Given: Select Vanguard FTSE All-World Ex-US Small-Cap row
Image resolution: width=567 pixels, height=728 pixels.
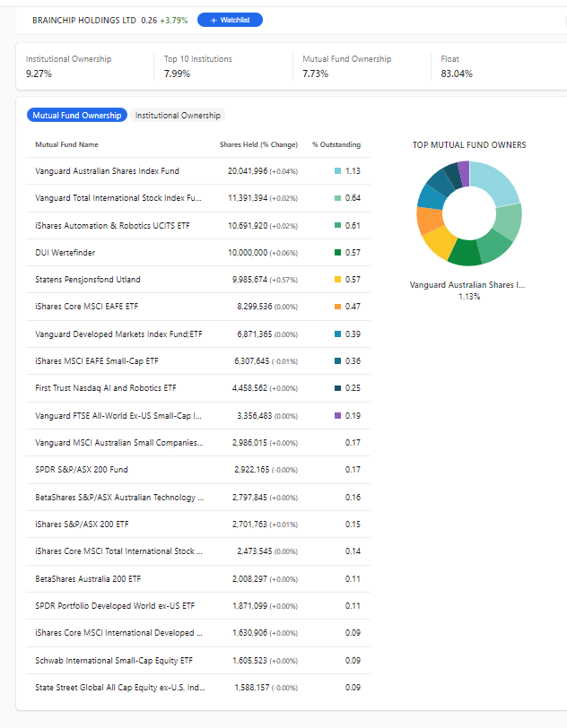Looking at the screenshot, I should click(198, 415).
